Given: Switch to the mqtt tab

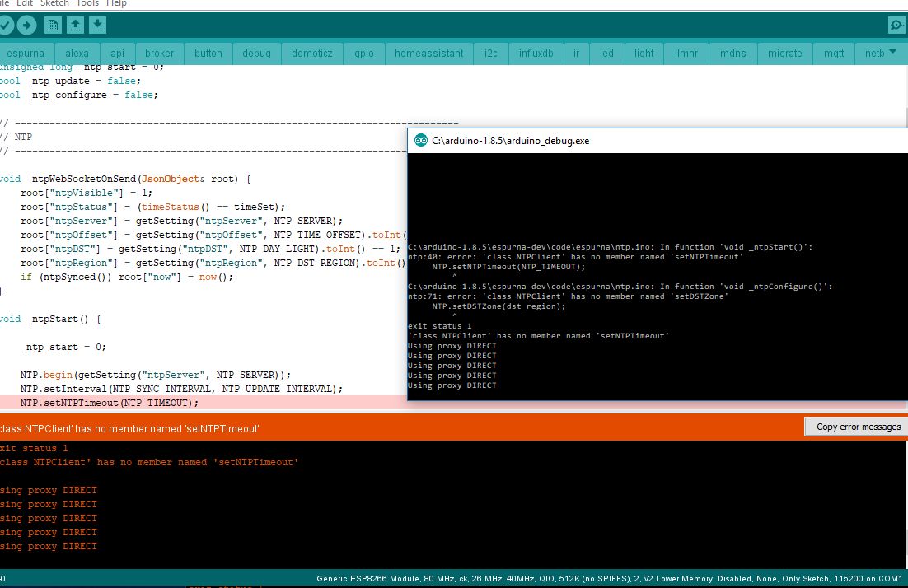Looking at the screenshot, I should pos(833,53).
